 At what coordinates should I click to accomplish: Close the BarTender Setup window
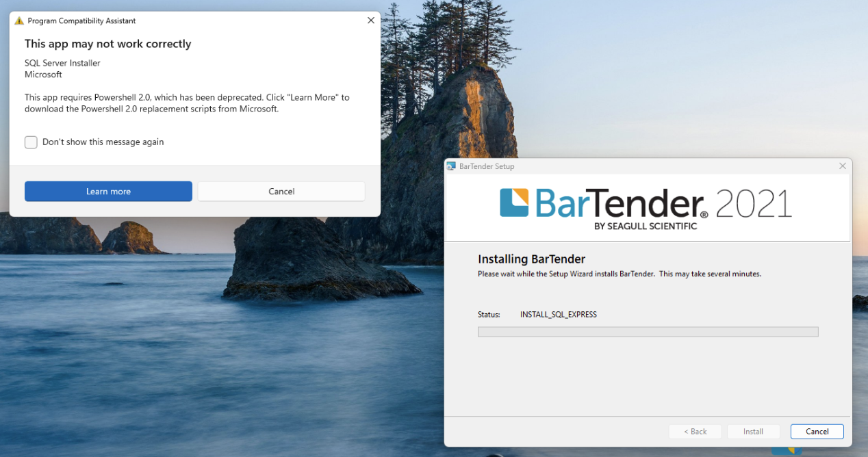pyautogui.click(x=842, y=166)
